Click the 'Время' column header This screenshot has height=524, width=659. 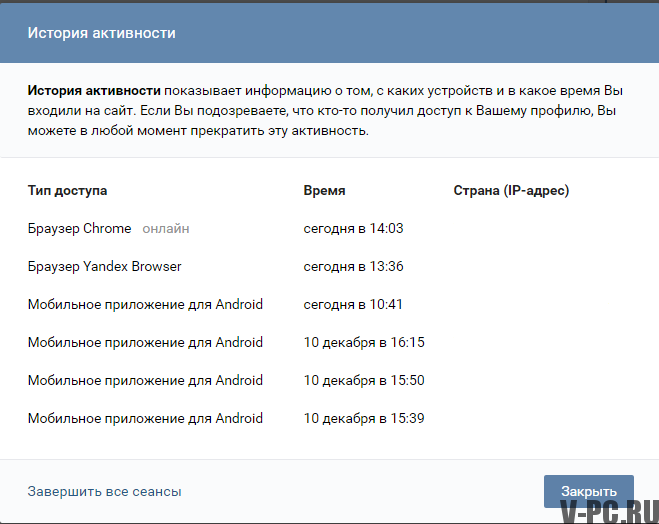pos(324,190)
